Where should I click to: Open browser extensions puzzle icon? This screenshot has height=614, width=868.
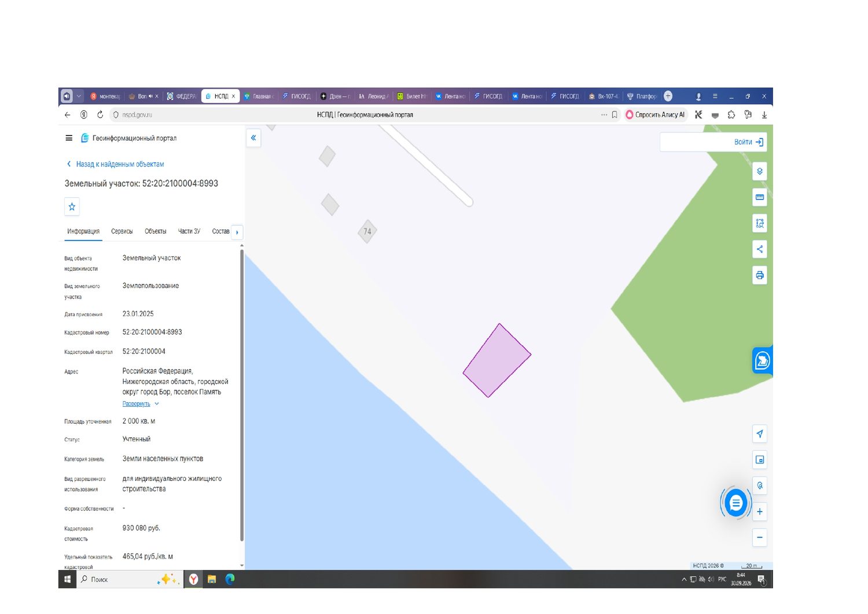(731, 115)
